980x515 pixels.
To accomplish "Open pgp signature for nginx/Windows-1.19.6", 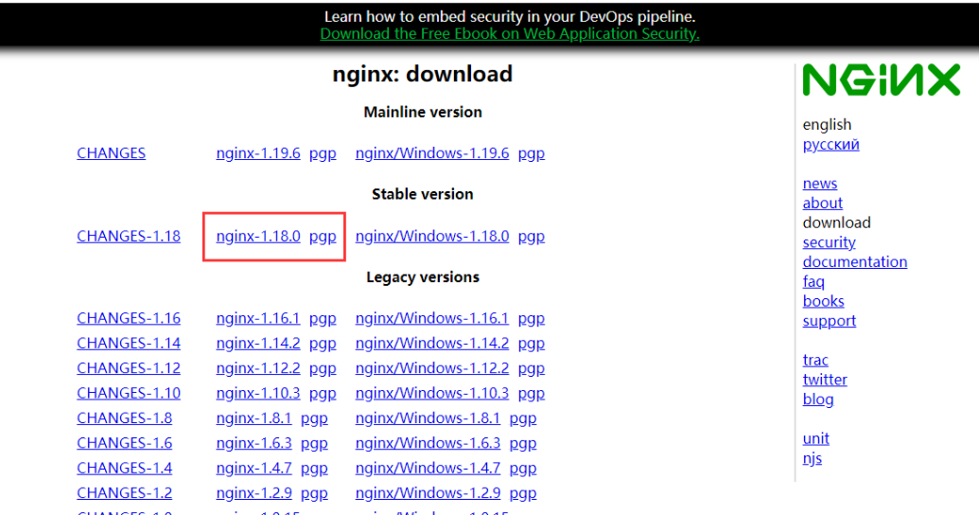I will (532, 153).
